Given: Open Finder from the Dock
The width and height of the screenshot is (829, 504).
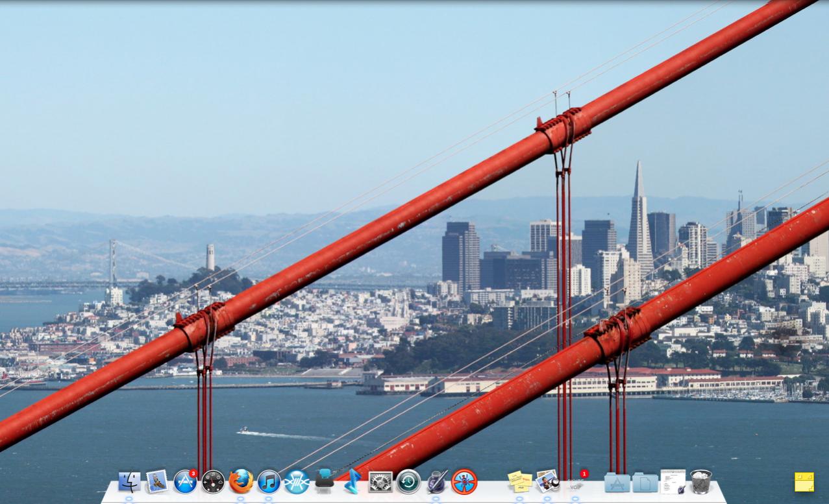Looking at the screenshot, I should click(x=129, y=482).
